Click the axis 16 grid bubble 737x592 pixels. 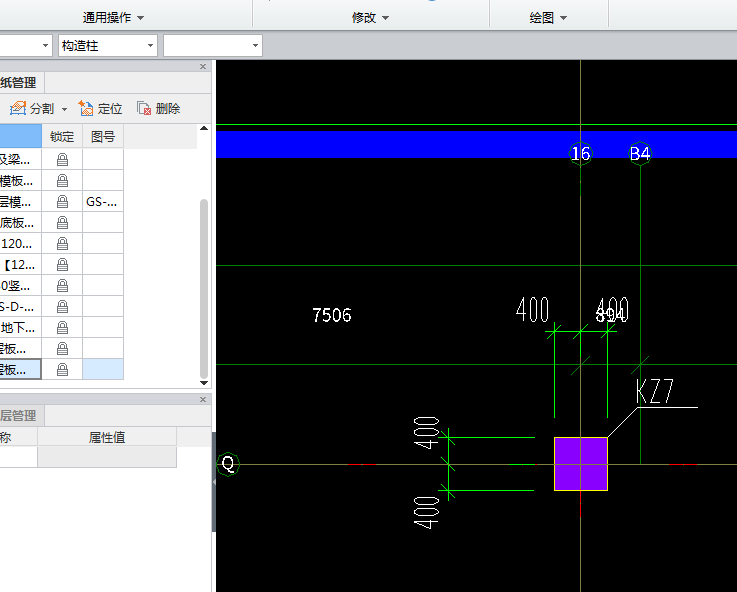pyautogui.click(x=581, y=154)
